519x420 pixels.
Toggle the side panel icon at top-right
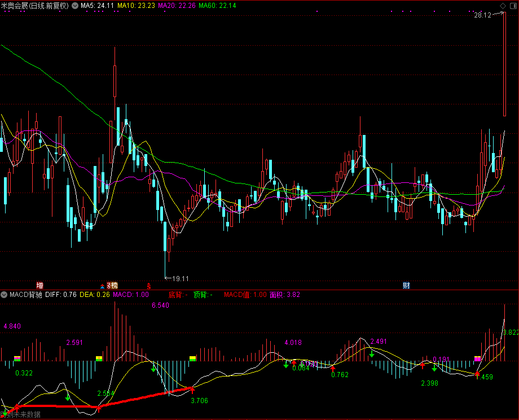(x=513, y=6)
